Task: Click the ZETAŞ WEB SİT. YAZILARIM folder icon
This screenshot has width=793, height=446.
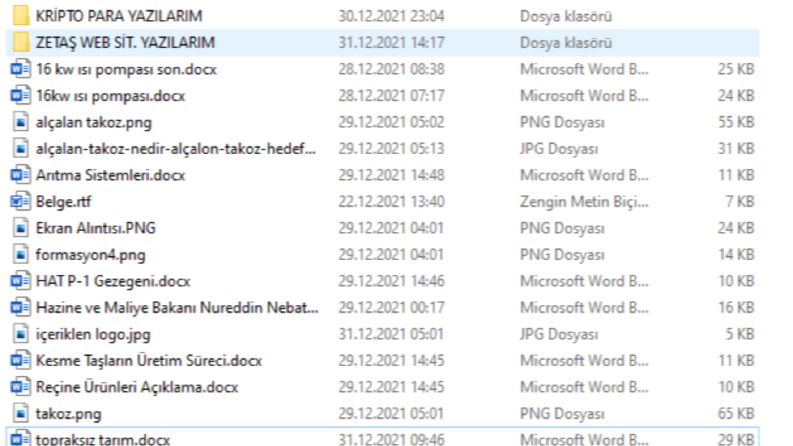Action: (x=21, y=42)
